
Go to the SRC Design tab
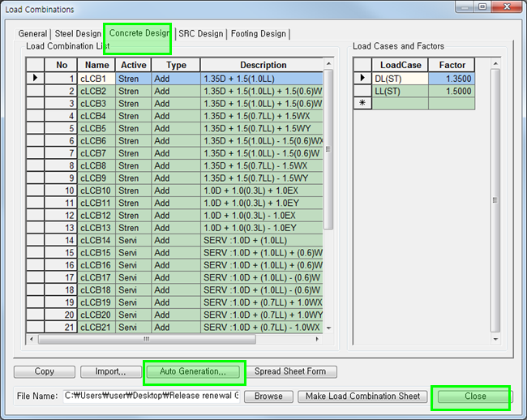click(x=200, y=33)
